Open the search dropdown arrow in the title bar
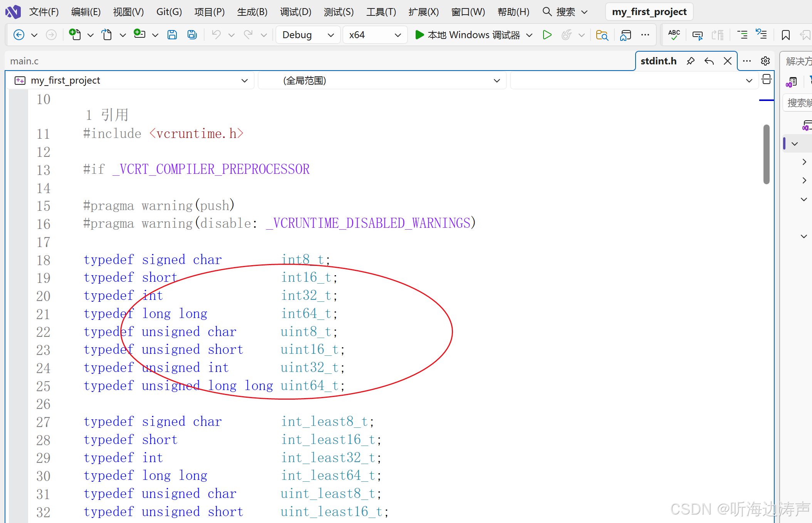Screen dimensions: 812x523 tap(584, 12)
